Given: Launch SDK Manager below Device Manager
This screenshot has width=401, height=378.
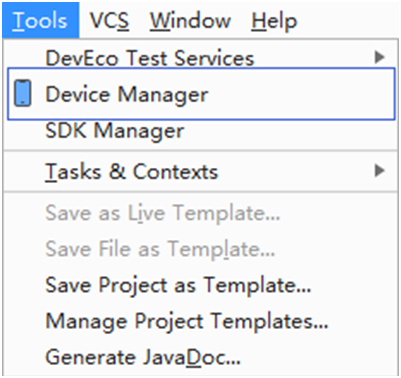Looking at the screenshot, I should (x=201, y=131).
